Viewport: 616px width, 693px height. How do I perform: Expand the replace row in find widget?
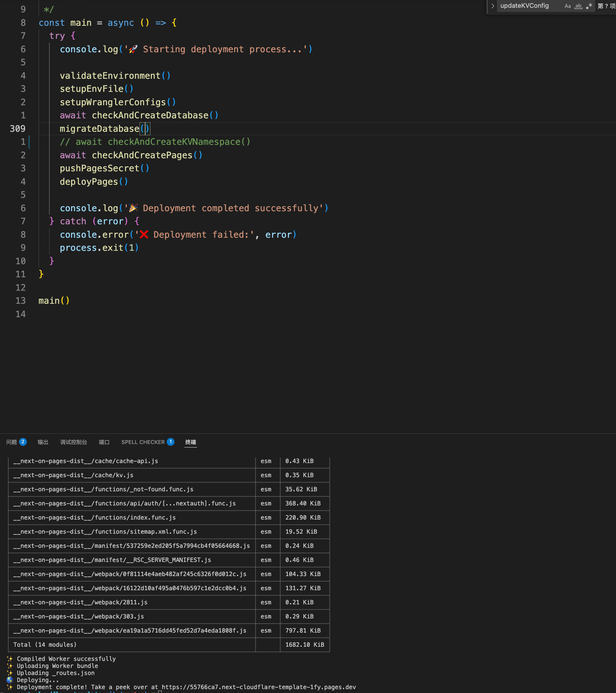click(492, 6)
